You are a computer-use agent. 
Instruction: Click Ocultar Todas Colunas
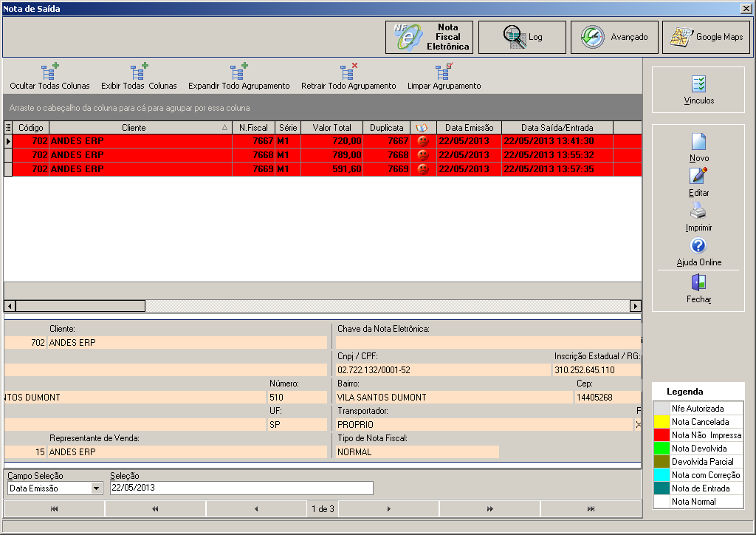pyautogui.click(x=49, y=77)
